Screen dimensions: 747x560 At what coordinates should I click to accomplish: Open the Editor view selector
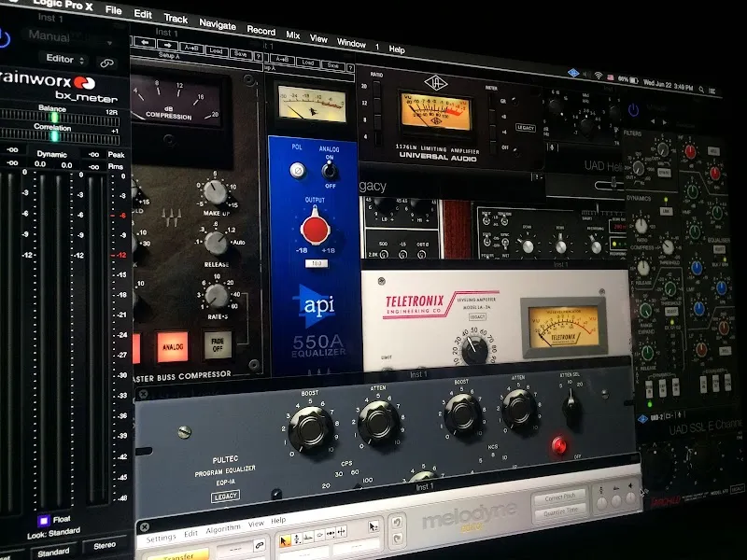[64, 59]
